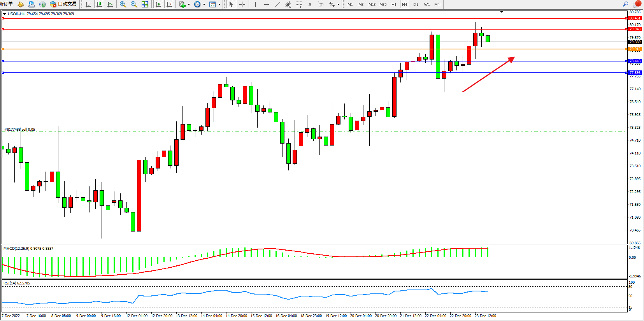The width and height of the screenshot is (644, 321).
Task: Select the draw trendline tool
Action: (277, 4)
